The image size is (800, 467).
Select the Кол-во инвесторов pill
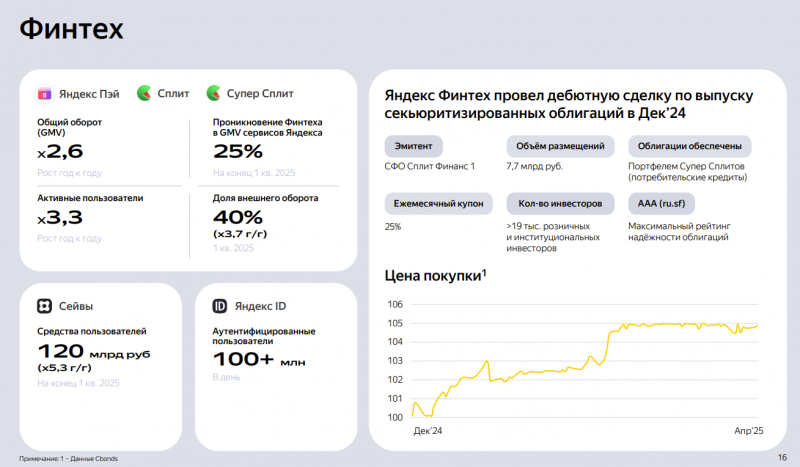(x=560, y=204)
